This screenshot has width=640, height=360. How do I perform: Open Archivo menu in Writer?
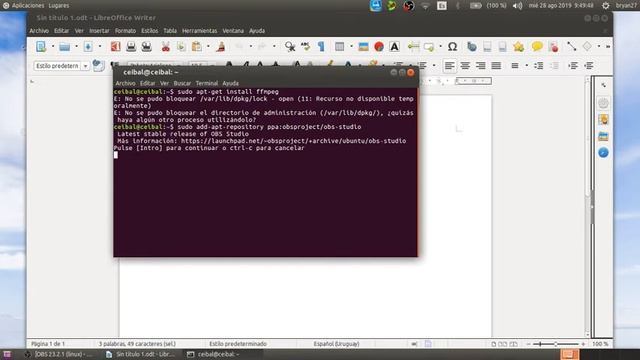39,31
